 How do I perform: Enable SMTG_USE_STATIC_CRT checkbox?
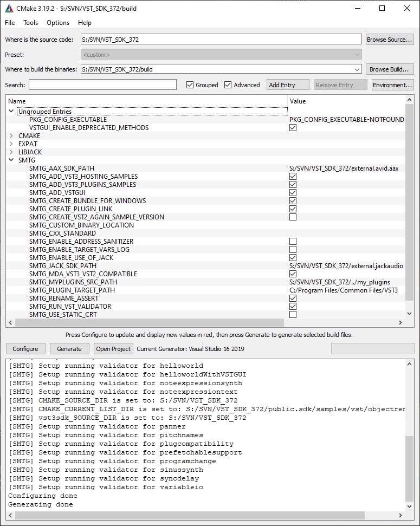(293, 314)
